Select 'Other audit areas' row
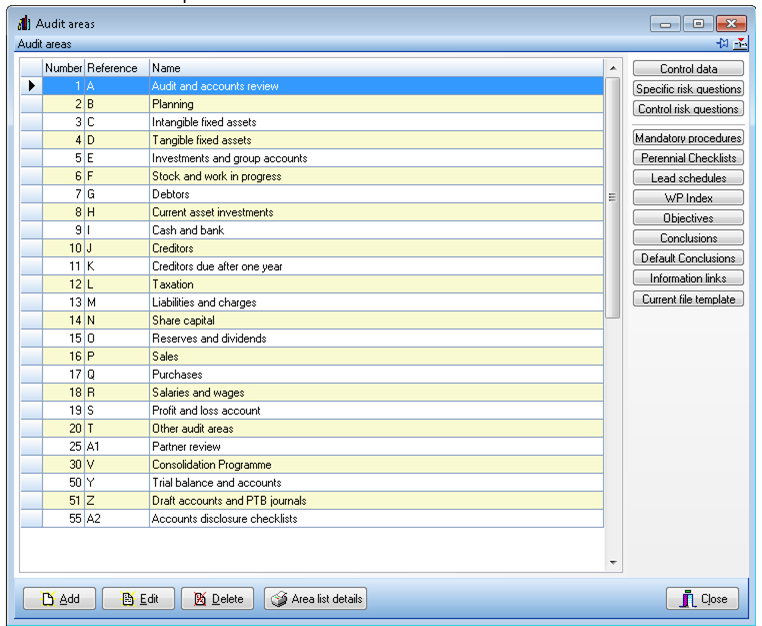 point(312,429)
